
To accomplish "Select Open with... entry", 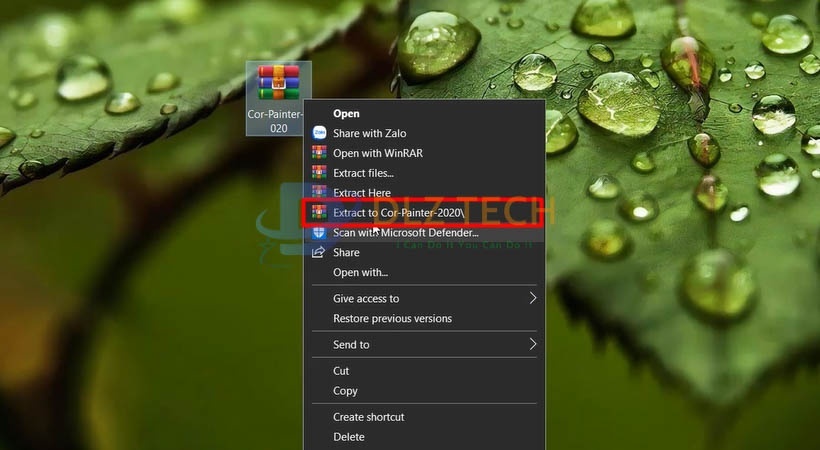I will [424, 272].
